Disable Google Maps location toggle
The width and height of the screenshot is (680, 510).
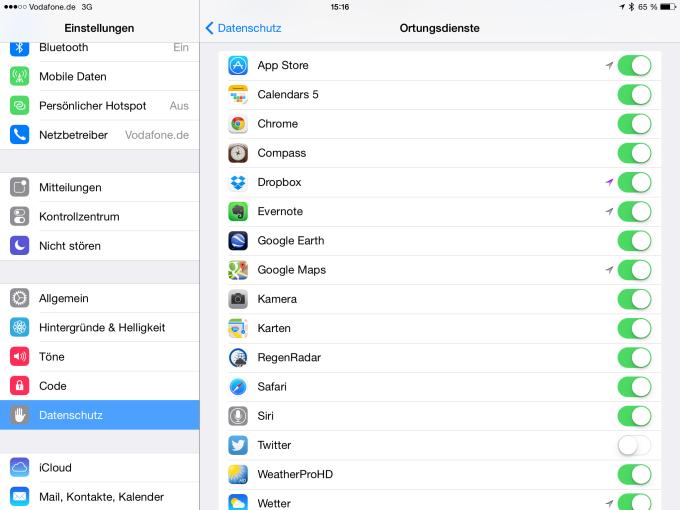(634, 270)
